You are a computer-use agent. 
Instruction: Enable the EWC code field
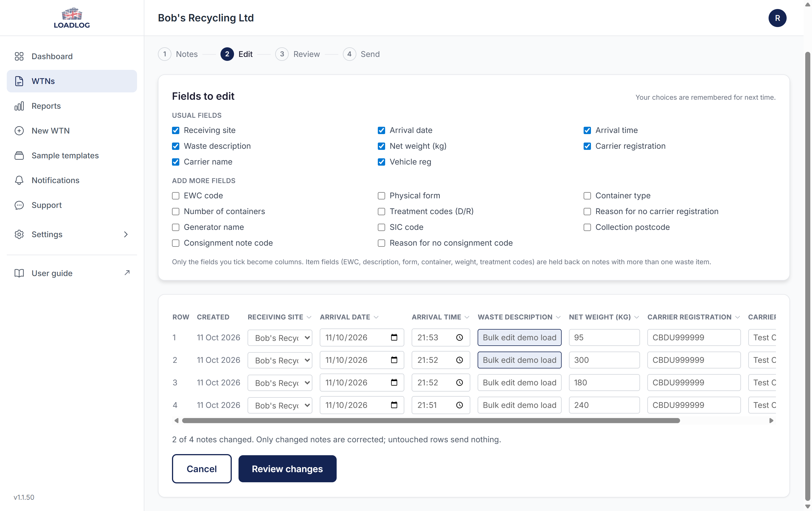point(176,196)
